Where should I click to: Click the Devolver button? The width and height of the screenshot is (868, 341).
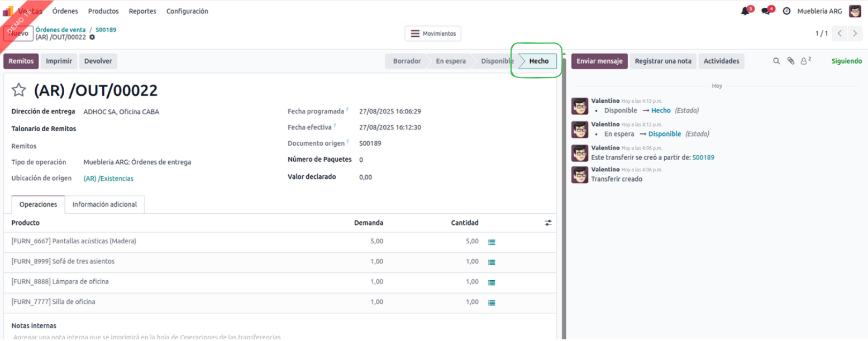click(98, 61)
